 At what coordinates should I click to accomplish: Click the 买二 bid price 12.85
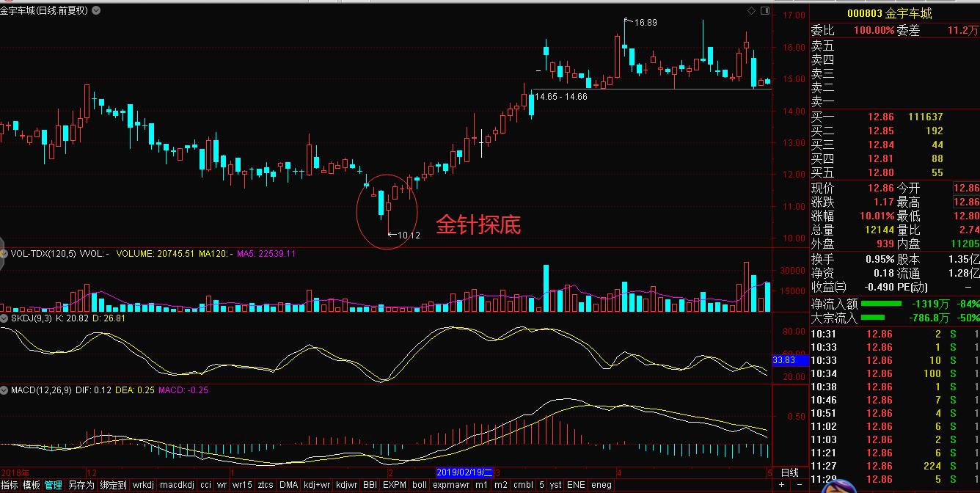tap(880, 131)
